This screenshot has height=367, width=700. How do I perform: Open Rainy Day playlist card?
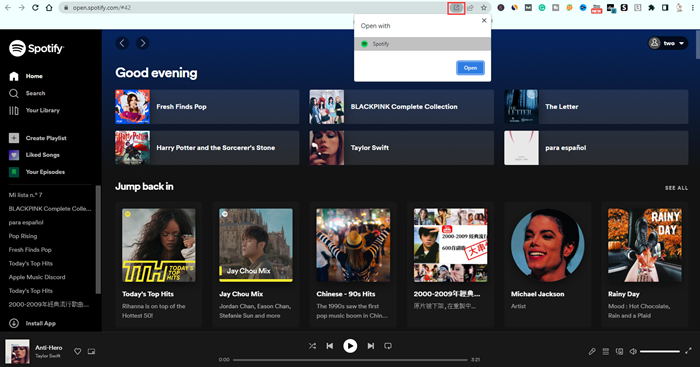coord(645,264)
